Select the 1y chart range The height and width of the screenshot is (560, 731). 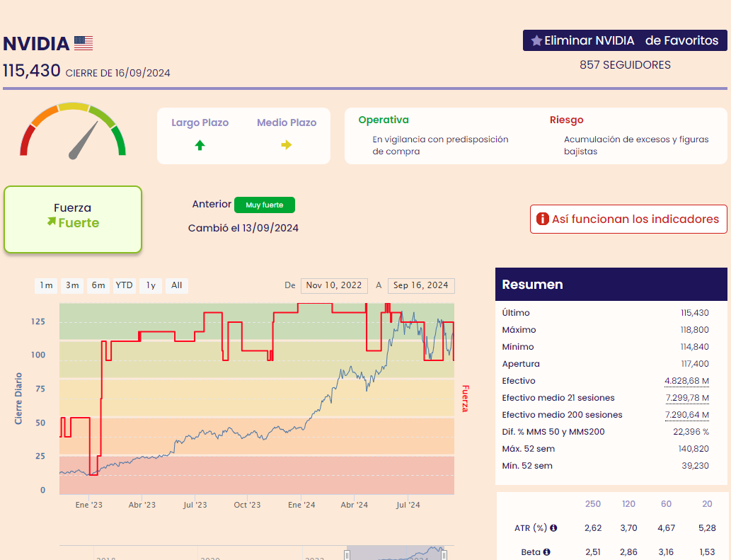[x=151, y=285]
